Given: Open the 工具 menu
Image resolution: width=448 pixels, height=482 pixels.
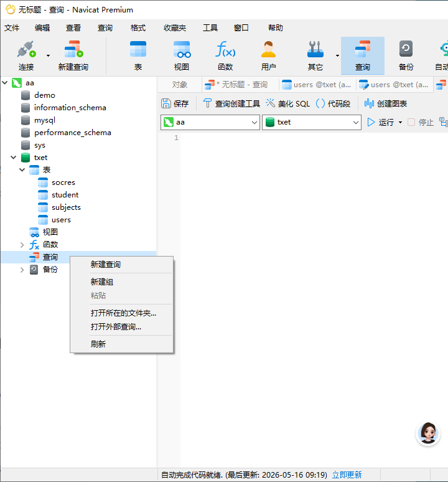Looking at the screenshot, I should (210, 28).
